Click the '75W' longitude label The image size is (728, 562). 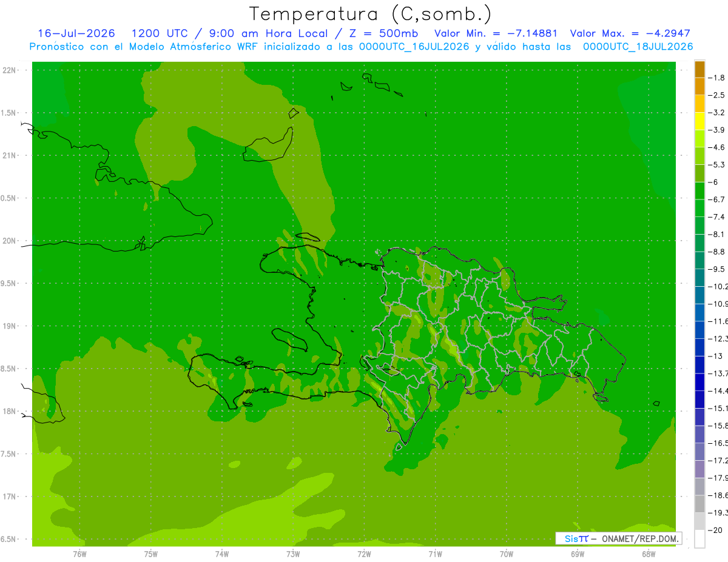click(151, 554)
